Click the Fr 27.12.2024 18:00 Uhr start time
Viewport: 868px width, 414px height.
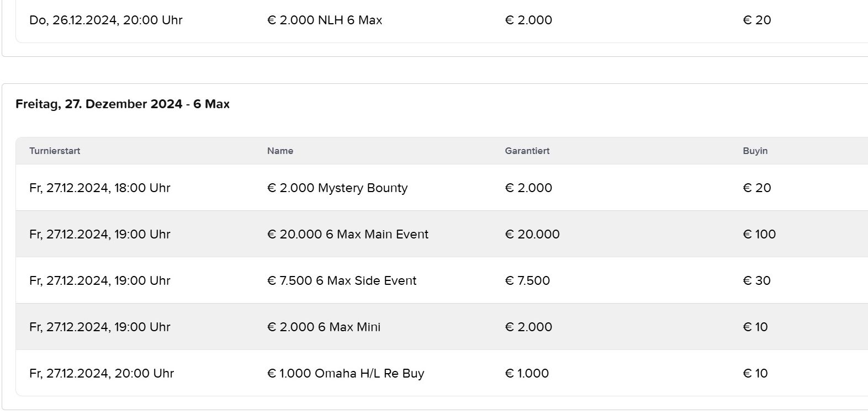[x=99, y=188]
